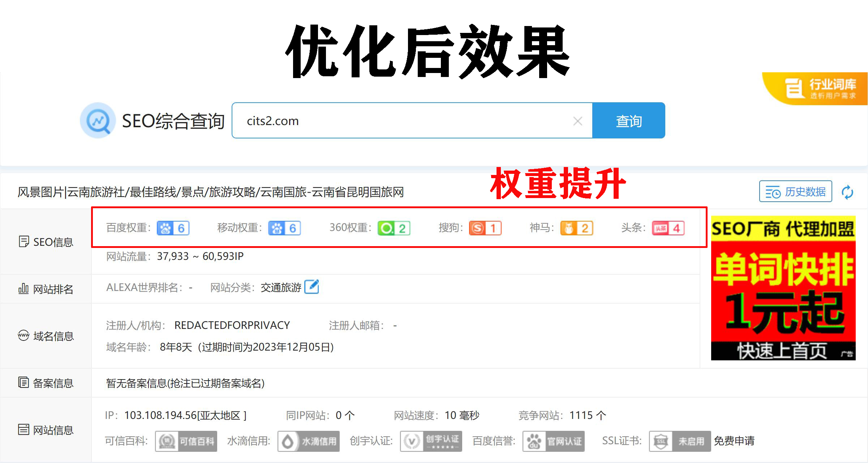This screenshot has width=868, height=463.
Task: Click the 360 weight green badge
Action: 394,228
